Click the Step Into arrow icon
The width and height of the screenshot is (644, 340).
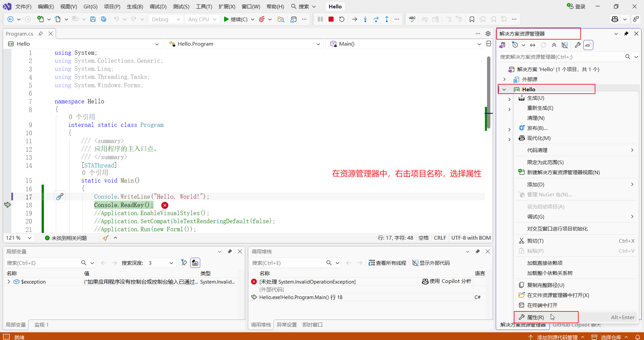click(365, 19)
